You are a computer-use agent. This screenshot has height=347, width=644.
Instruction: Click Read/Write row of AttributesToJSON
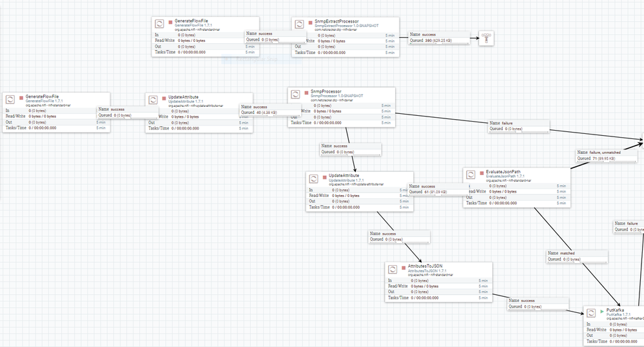click(x=438, y=286)
